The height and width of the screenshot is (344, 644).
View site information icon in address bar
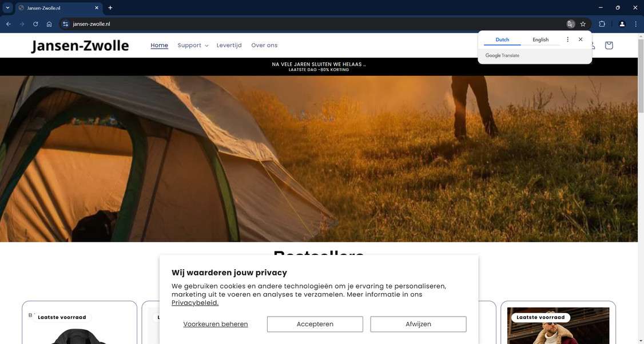tap(65, 24)
